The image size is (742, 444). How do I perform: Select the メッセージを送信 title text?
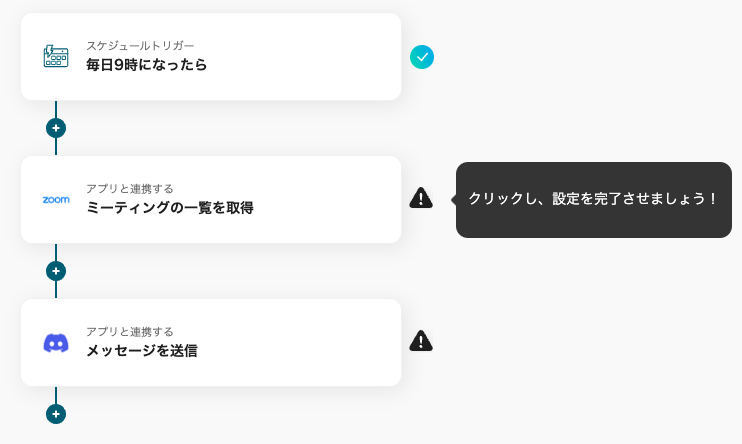click(142, 350)
